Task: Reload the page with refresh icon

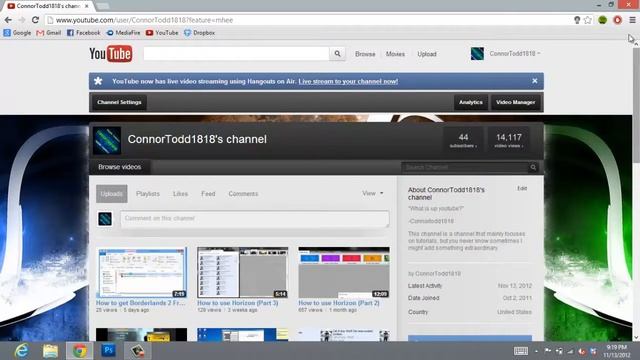Action: (36, 20)
